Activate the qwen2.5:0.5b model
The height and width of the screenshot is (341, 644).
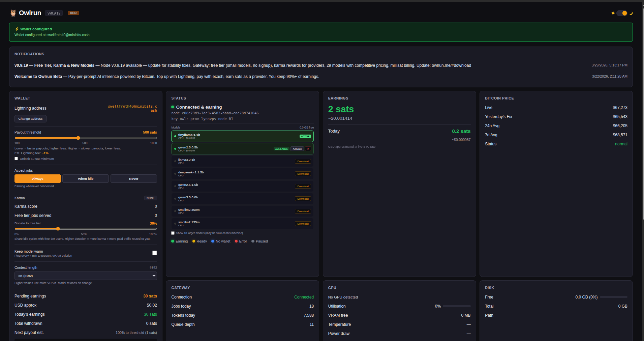(297, 149)
